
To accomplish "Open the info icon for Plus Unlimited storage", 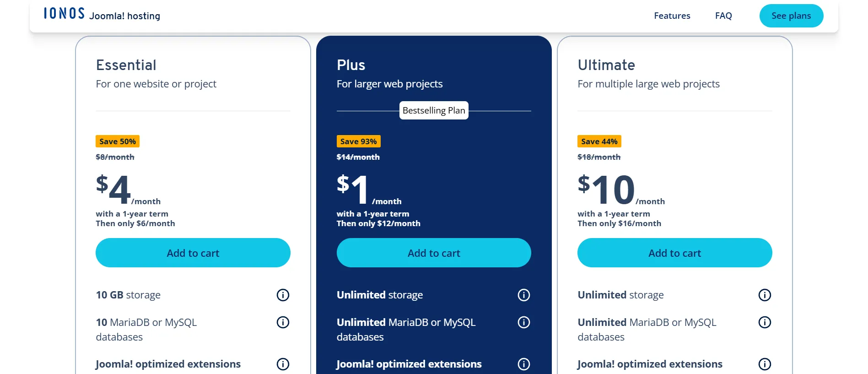I will (524, 295).
